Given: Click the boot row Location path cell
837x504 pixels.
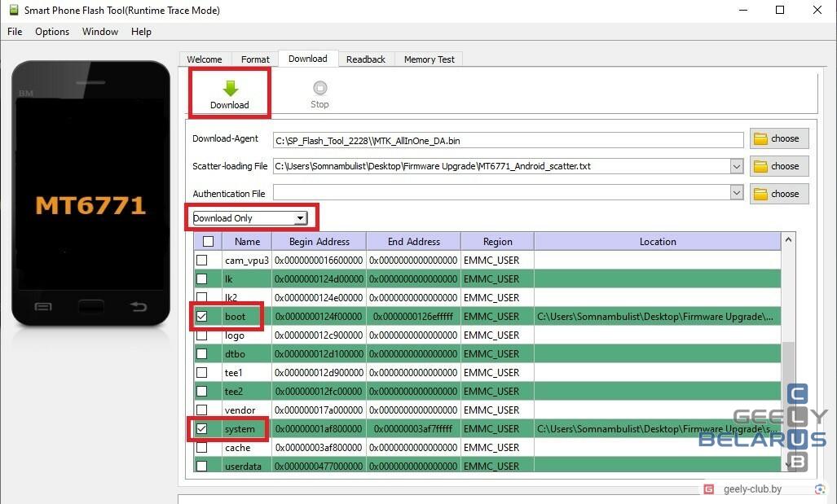Looking at the screenshot, I should [x=657, y=316].
